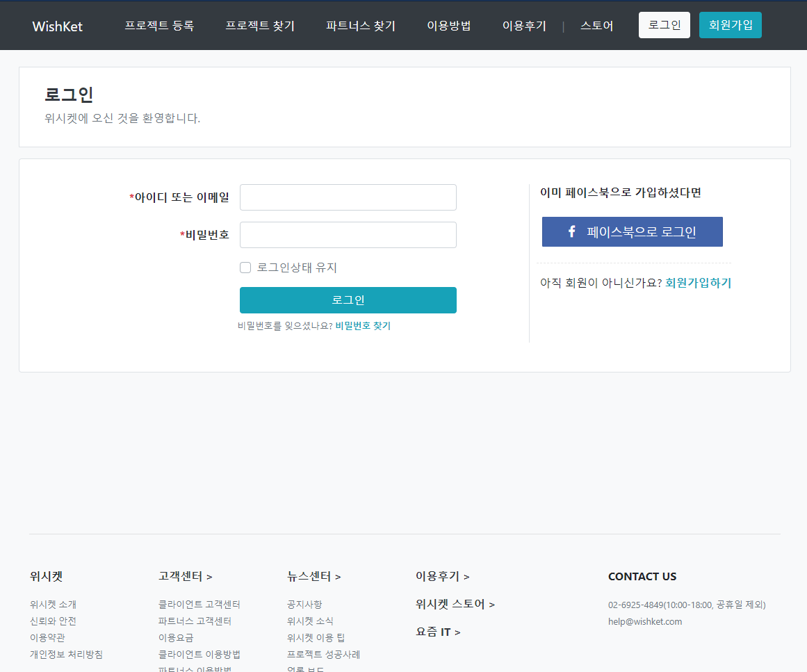This screenshot has width=807, height=672.
Task: Click the CONTACT US heading
Action: point(642,576)
